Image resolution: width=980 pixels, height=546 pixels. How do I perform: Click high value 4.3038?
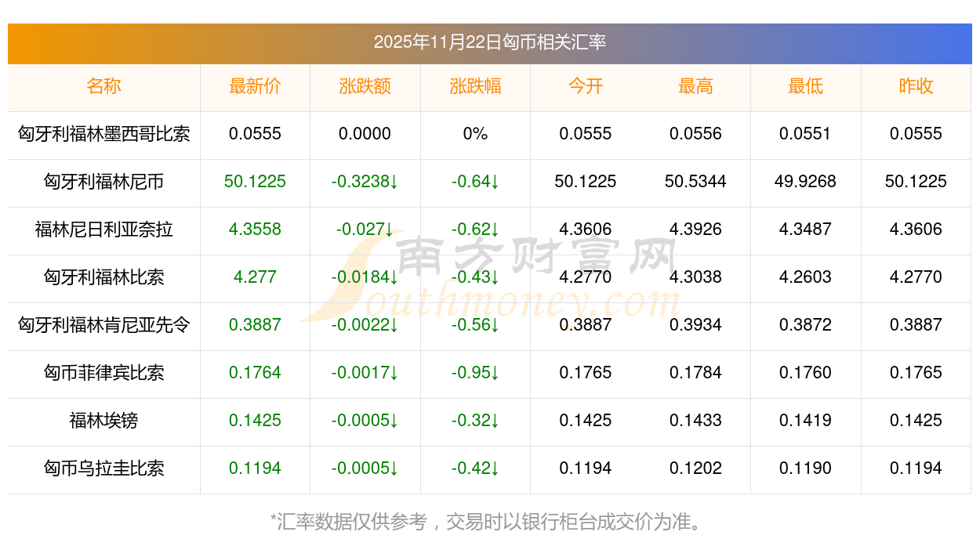click(x=695, y=277)
